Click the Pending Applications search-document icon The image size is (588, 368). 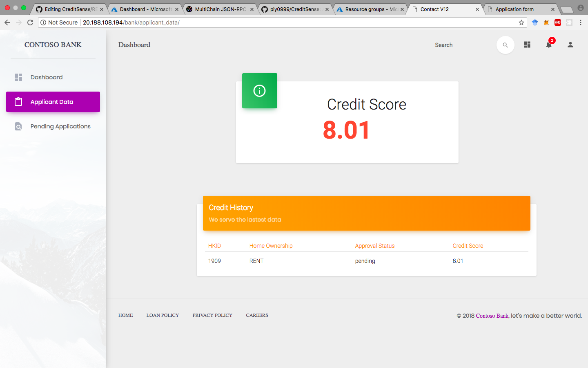18,126
